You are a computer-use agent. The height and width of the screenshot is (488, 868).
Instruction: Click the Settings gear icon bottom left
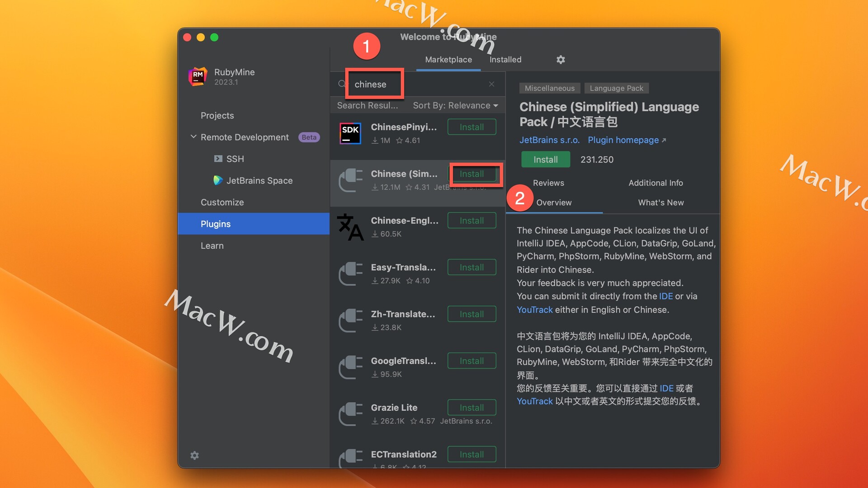click(195, 455)
